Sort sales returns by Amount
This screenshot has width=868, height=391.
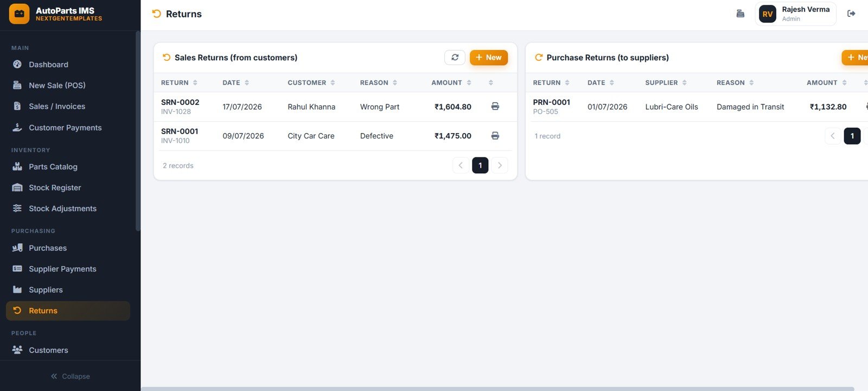point(451,83)
